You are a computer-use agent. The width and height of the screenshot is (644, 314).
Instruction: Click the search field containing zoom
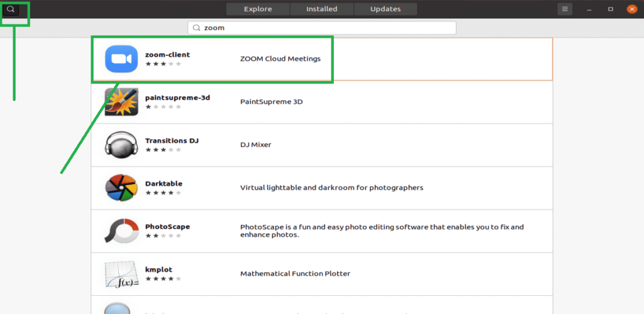coord(322,28)
